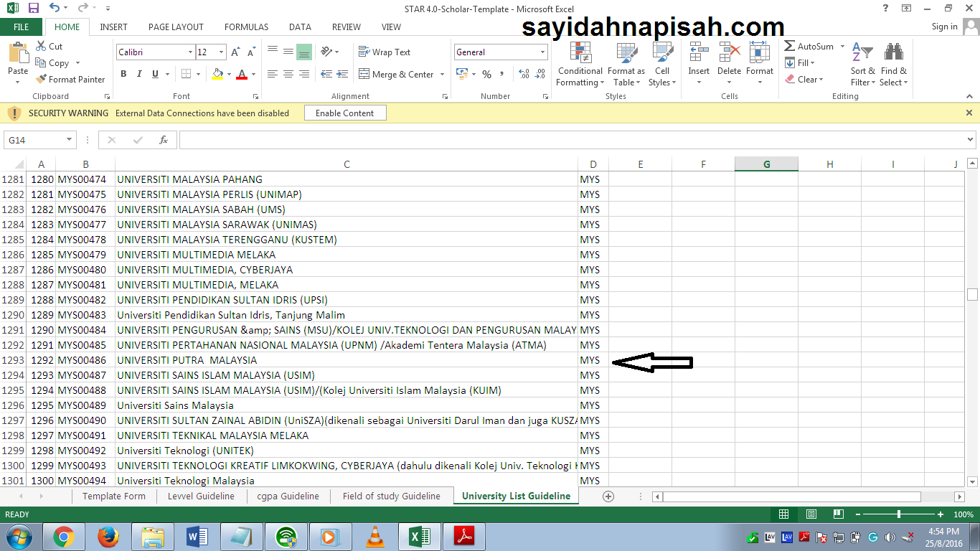Screen dimensions: 980x551
Task: Click Insert Function fx icon
Action: coord(164,140)
